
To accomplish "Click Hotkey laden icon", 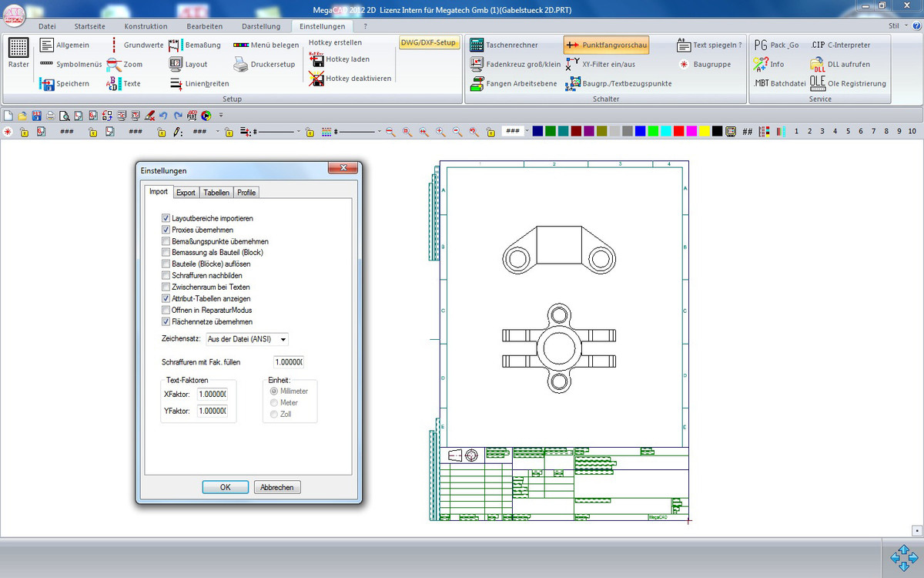I will click(x=316, y=59).
